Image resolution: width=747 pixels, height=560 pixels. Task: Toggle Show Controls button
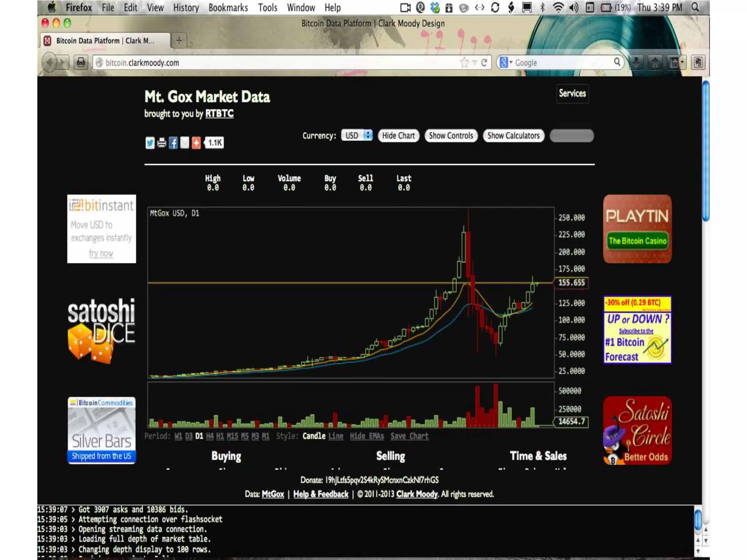[x=451, y=136]
